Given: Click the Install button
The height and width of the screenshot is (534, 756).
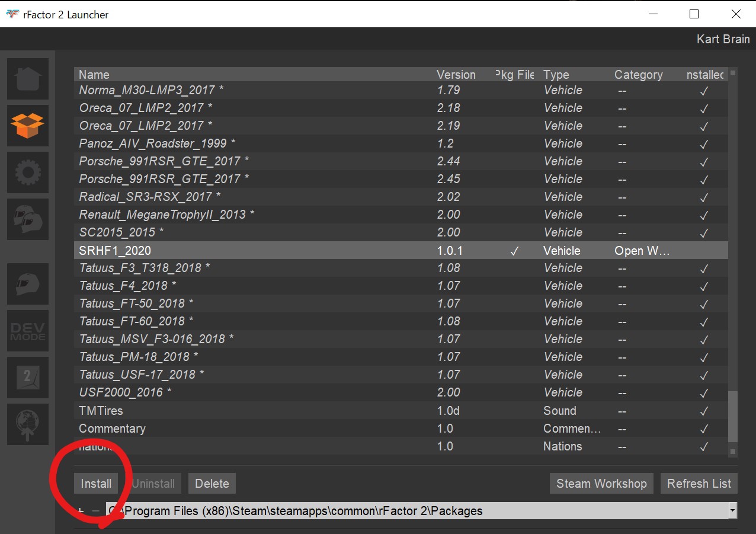Looking at the screenshot, I should point(96,484).
